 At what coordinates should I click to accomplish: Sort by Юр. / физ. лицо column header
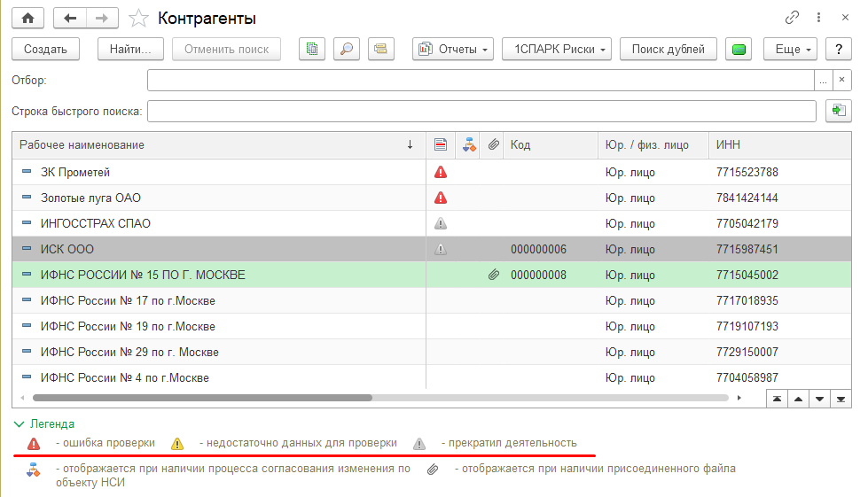[x=653, y=144]
